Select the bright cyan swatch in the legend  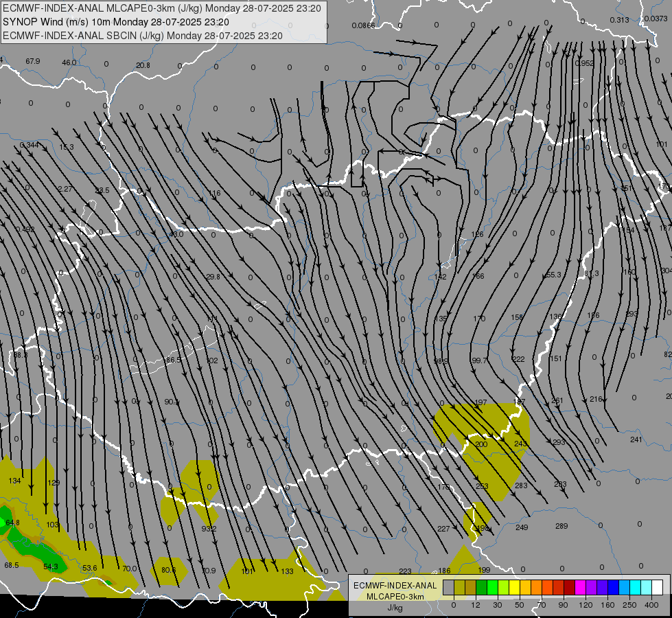point(635,587)
